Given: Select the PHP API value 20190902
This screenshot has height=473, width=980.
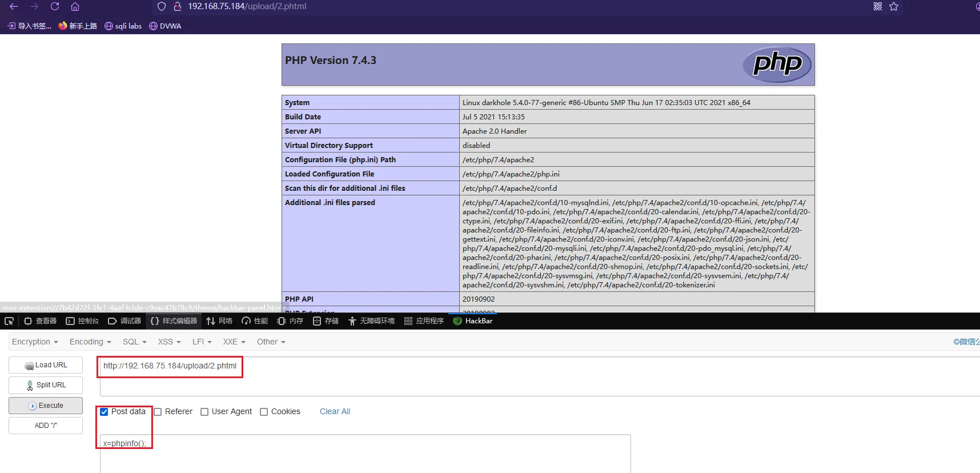Looking at the screenshot, I should [479, 299].
